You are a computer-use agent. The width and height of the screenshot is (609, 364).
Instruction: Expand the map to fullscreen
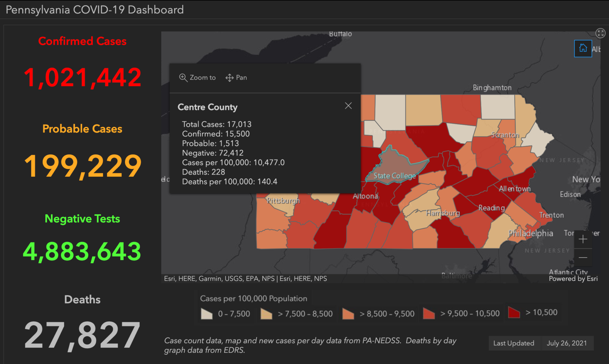[600, 33]
